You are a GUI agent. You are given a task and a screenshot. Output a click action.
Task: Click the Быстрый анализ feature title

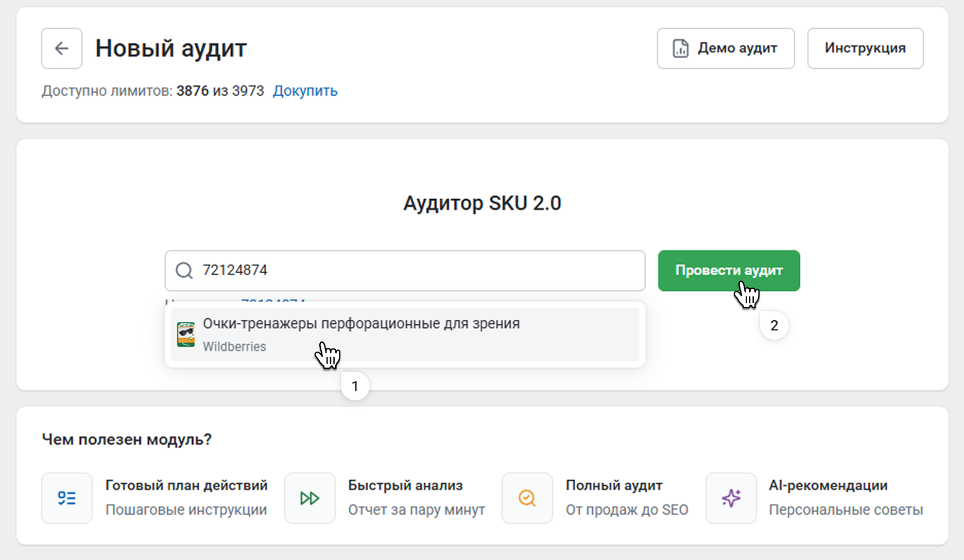[x=405, y=485]
